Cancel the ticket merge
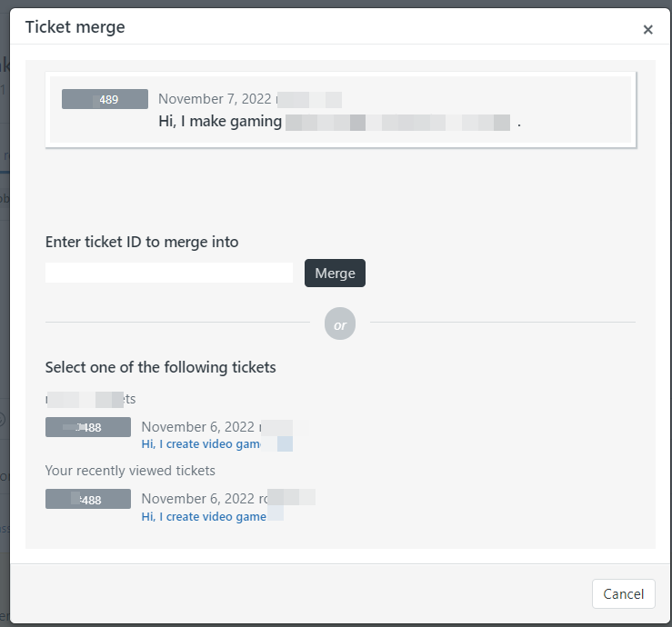This screenshot has width=672, height=627. [x=623, y=594]
